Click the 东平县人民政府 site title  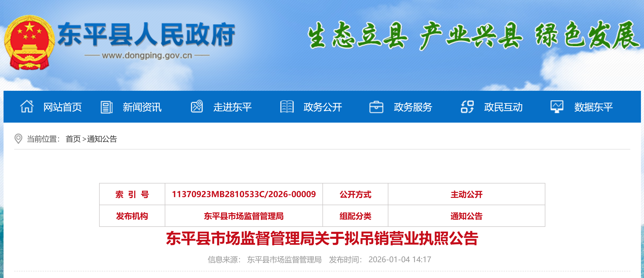pos(146,35)
